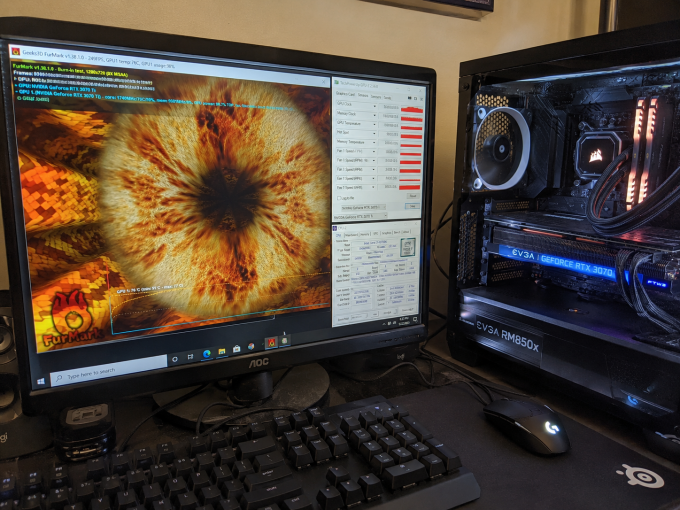680x510 pixels.
Task: Open the CPU-Z CPU tab
Action: (x=339, y=235)
